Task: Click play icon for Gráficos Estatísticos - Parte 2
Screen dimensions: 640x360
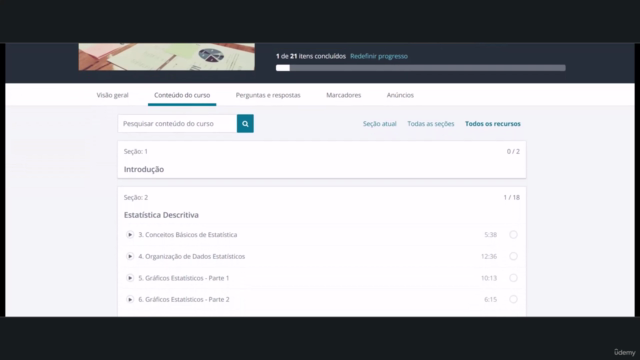Action: 130,300
